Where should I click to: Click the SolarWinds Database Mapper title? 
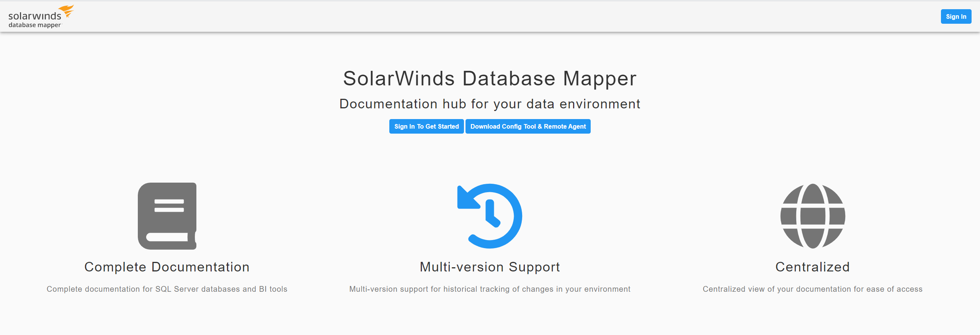point(490,78)
